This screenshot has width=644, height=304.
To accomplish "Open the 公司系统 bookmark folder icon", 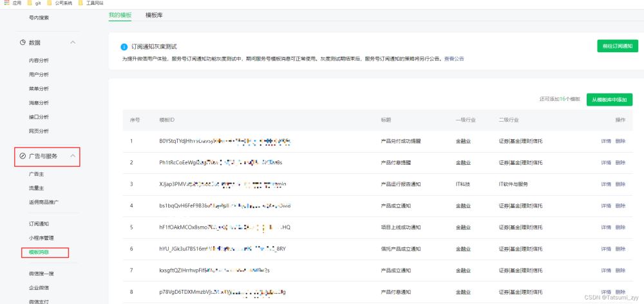I will coord(50,3).
